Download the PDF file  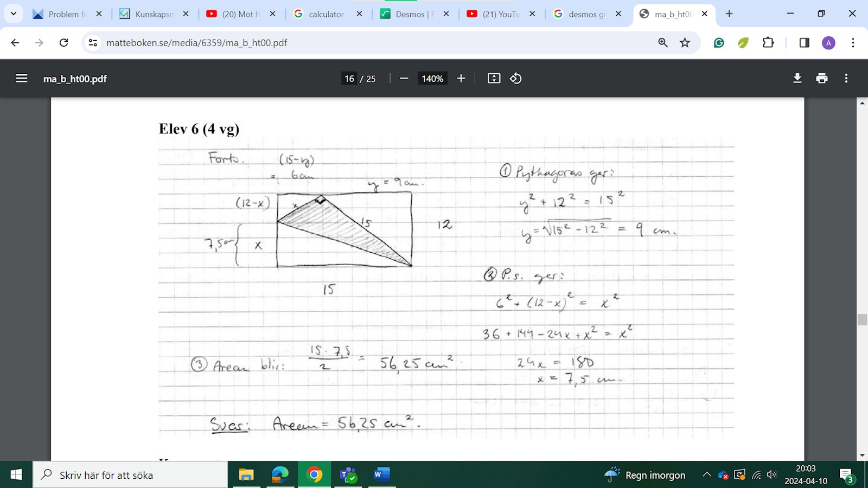(x=797, y=79)
